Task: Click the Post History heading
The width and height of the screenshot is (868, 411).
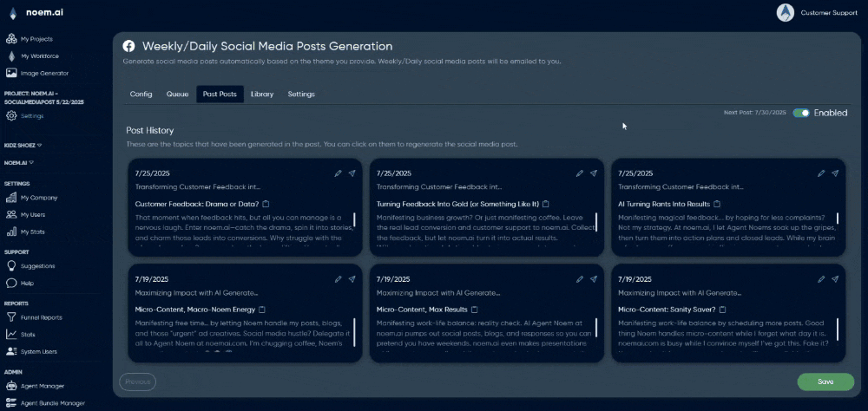Action: (x=150, y=131)
